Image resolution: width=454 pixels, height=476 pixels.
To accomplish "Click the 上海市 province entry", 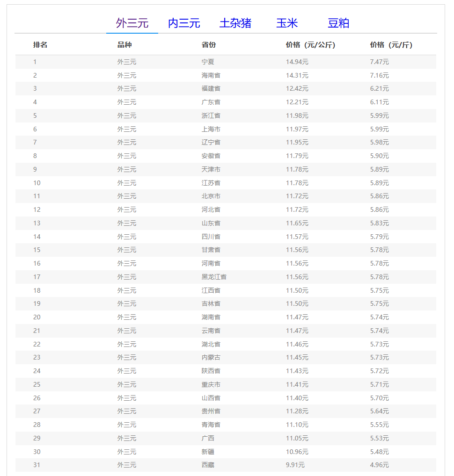I will click(211, 129).
